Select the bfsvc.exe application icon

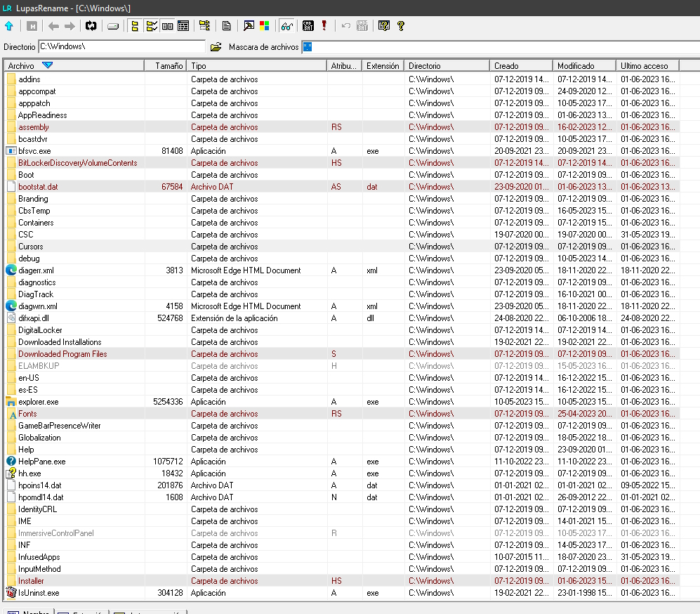[11, 151]
